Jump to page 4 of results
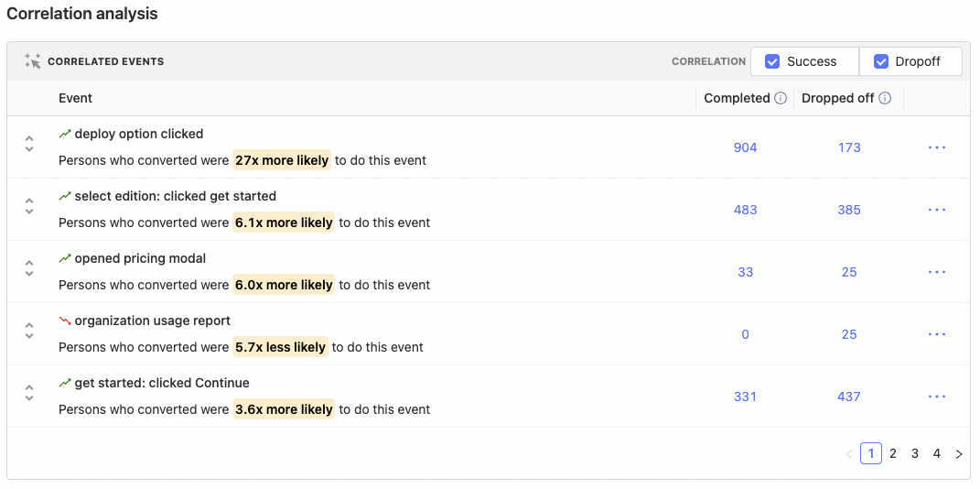Viewport: 980px width, 489px height. [x=936, y=453]
